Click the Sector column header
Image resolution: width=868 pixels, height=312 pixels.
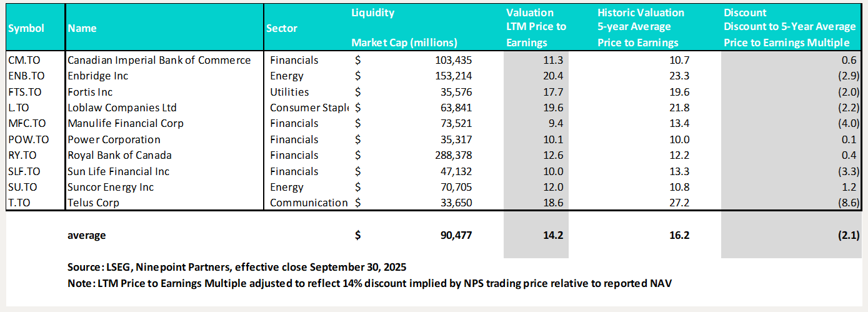click(282, 28)
